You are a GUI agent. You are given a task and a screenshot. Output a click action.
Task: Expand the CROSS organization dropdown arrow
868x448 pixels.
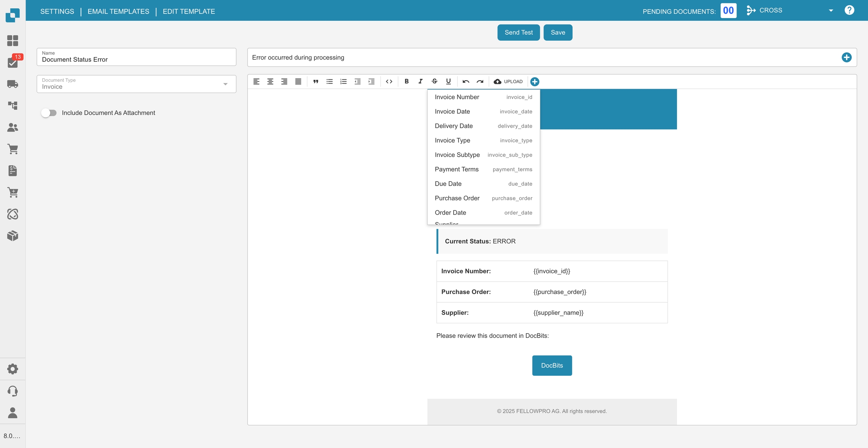point(831,11)
